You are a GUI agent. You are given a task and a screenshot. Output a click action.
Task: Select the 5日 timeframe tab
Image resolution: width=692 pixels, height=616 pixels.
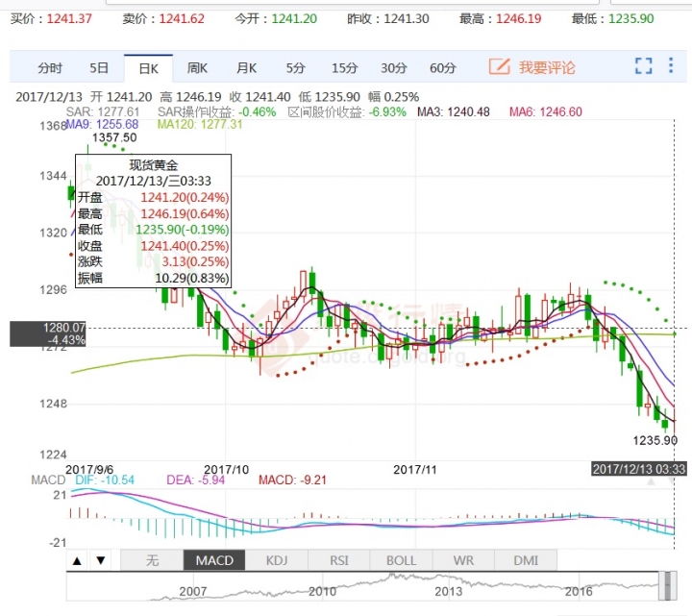(x=99, y=67)
